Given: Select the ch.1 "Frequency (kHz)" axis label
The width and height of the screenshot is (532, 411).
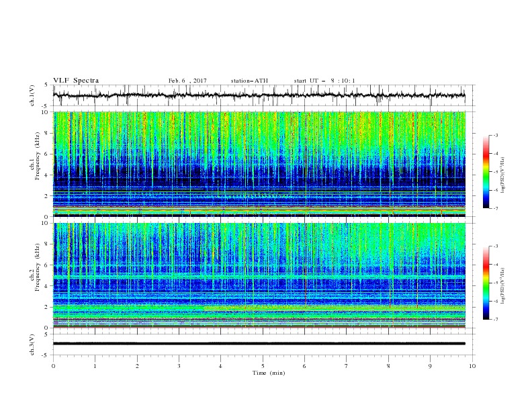Looking at the screenshot, I should pyautogui.click(x=38, y=156).
